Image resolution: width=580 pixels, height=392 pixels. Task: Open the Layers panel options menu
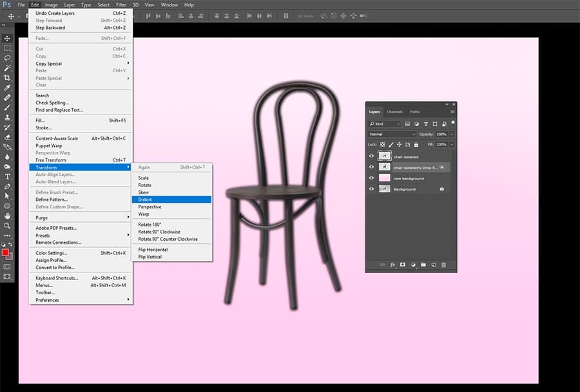point(452,111)
